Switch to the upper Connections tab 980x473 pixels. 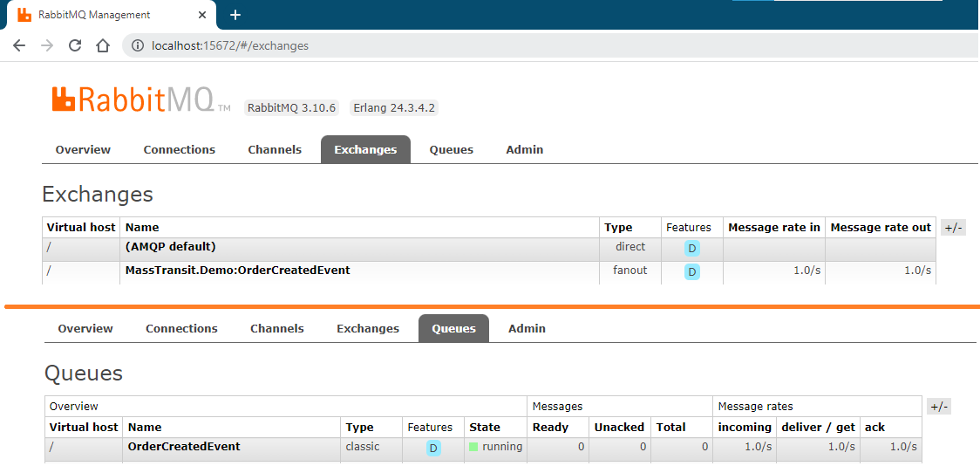tap(179, 149)
